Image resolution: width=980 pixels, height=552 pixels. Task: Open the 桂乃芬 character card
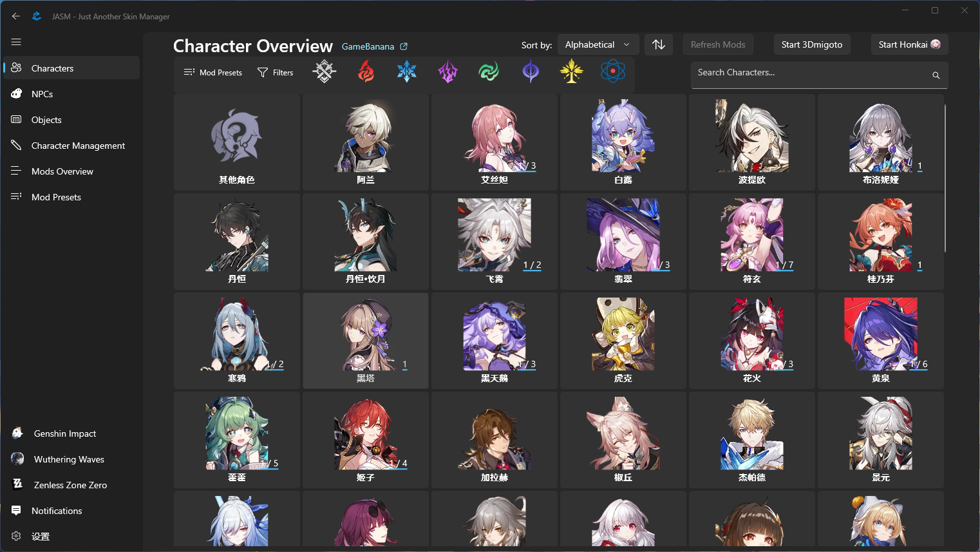click(x=881, y=242)
